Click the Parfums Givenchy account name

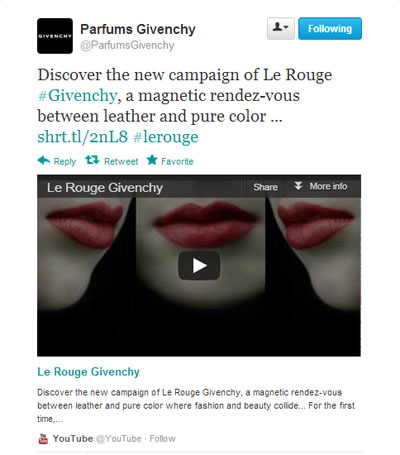(138, 29)
